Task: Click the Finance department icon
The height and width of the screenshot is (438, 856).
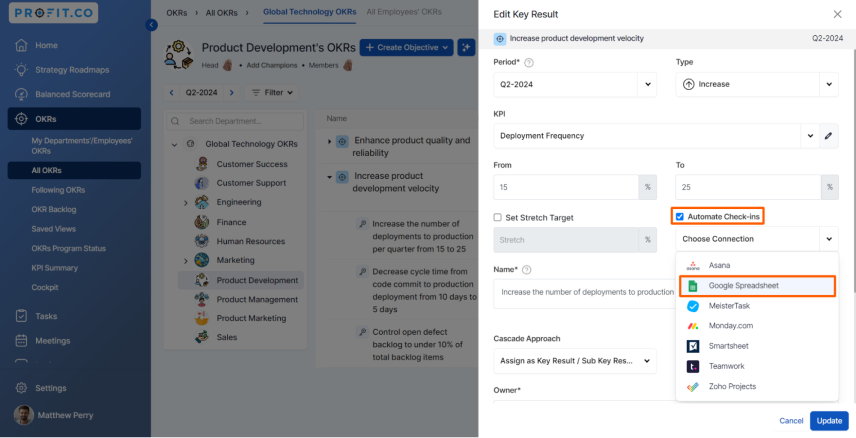Action: (x=202, y=222)
